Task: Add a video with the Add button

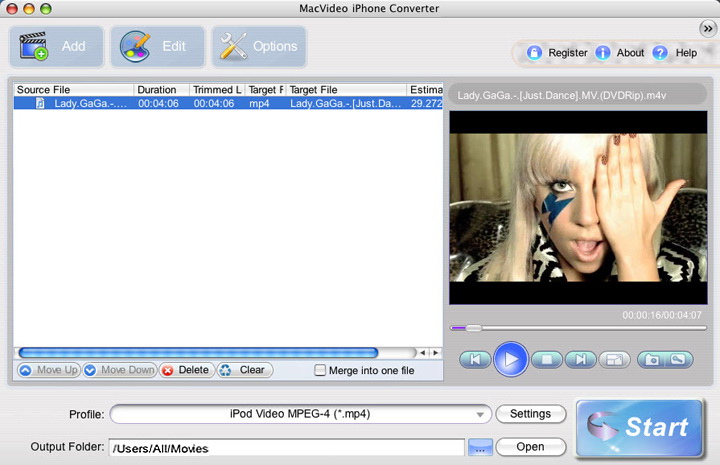Action: 56,46
